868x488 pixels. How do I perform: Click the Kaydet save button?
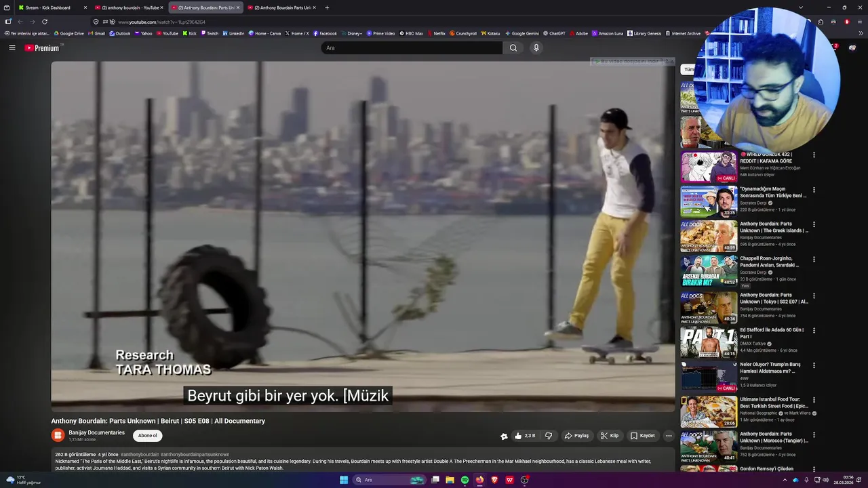tap(643, 436)
